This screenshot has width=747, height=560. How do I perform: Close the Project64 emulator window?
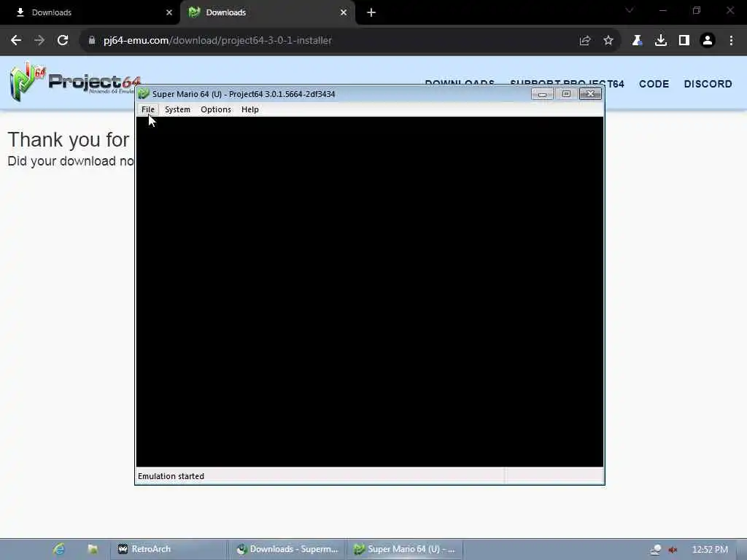(590, 94)
